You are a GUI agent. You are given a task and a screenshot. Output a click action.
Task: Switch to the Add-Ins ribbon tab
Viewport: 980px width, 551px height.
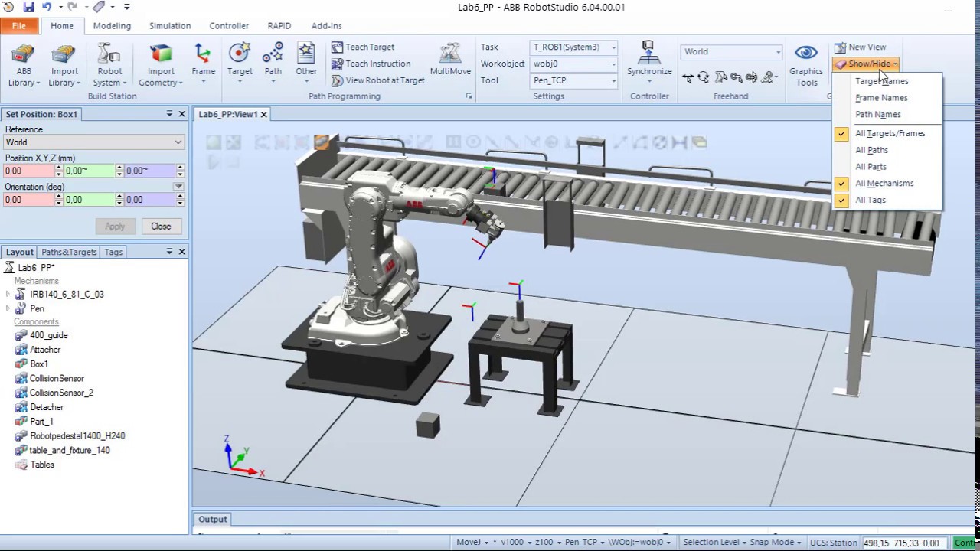(327, 25)
